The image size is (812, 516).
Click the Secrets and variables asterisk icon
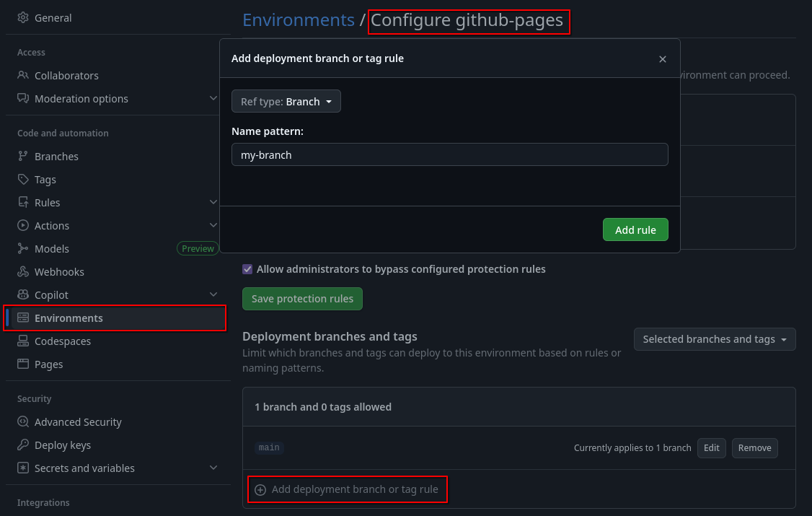point(23,468)
